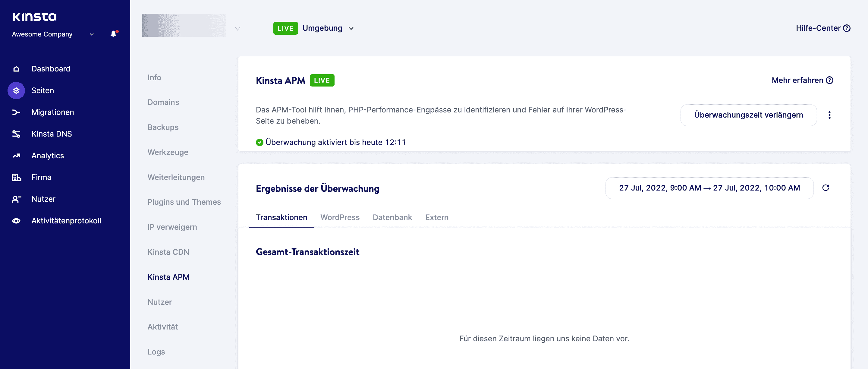868x369 pixels.
Task: Click the Aktivitätenprotokoll navigation icon
Action: (16, 220)
